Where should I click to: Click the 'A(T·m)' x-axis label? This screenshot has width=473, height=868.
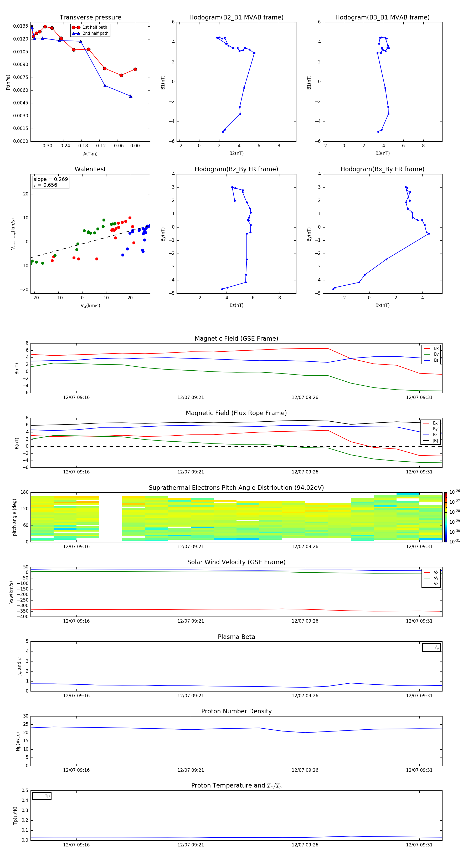(x=90, y=154)
